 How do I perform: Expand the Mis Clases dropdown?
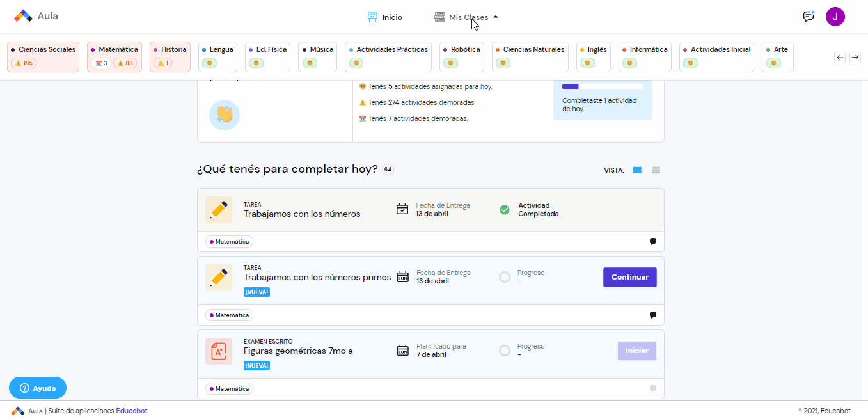pos(466,17)
